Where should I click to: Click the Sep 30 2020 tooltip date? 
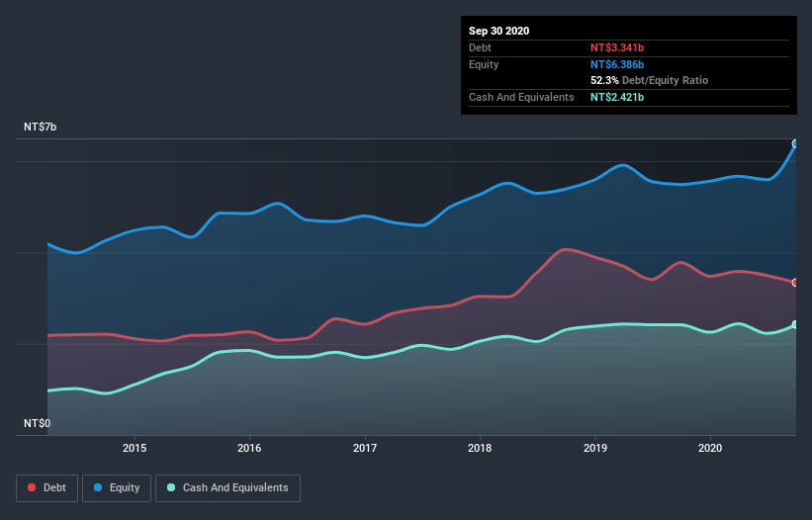(x=499, y=31)
